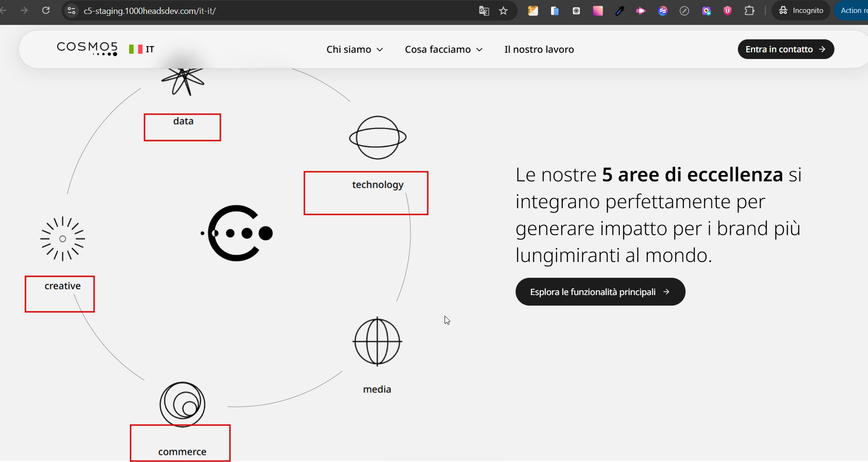The image size is (868, 462).
Task: Click the white square camera-lens extension icon
Action: pos(576,11)
